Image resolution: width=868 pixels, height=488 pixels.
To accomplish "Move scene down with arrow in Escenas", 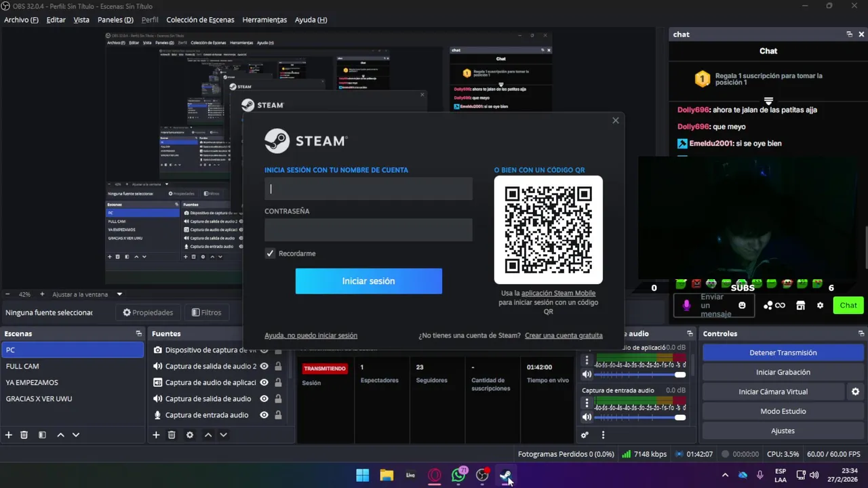I will coord(76,435).
